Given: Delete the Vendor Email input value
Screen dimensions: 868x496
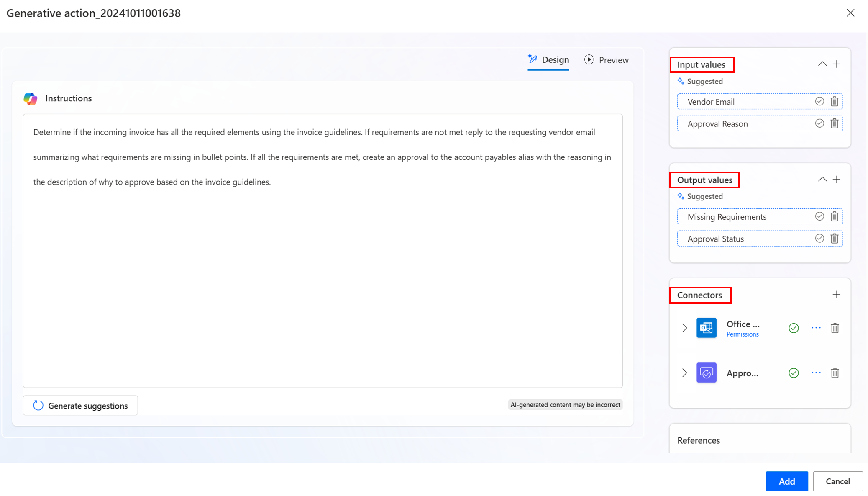Looking at the screenshot, I should tap(835, 101).
